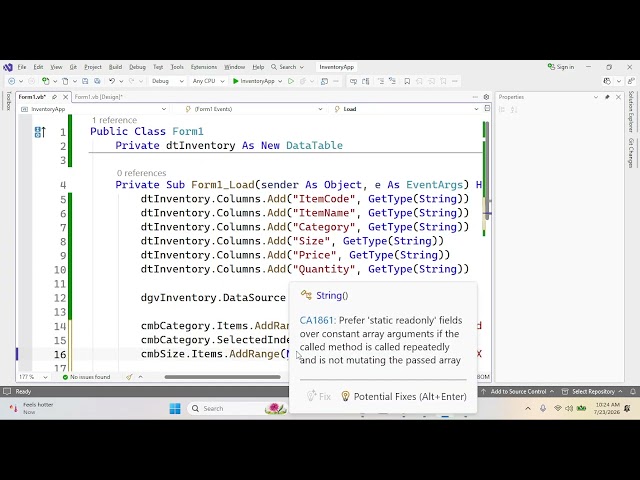
Task: Open the Any CPU platform dropdown
Action: coord(208,81)
